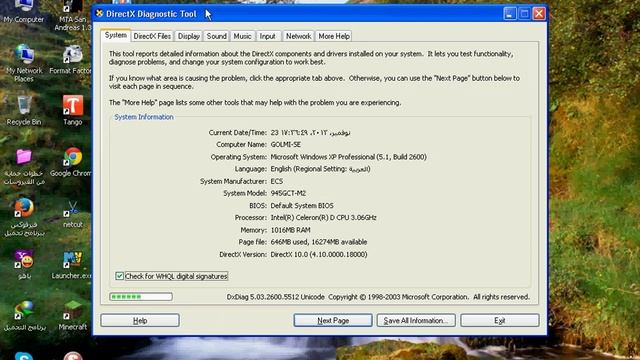The height and width of the screenshot is (360, 640).
Task: Open the Display tab
Action: pos(189,36)
